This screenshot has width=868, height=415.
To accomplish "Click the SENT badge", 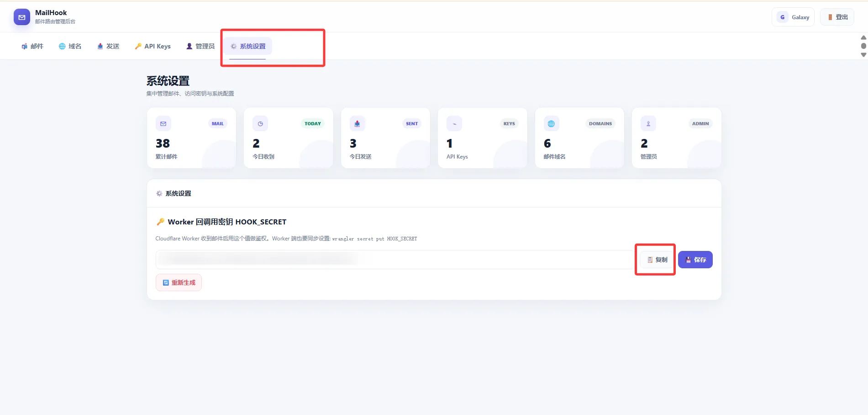I will (x=412, y=123).
